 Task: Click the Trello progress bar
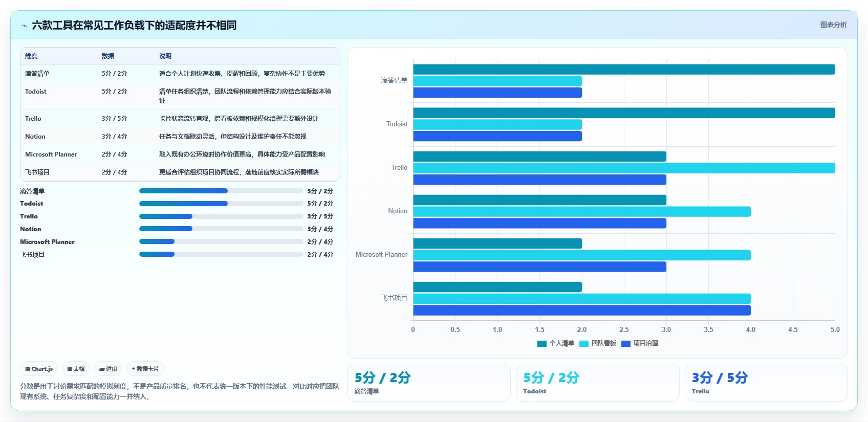pos(221,216)
